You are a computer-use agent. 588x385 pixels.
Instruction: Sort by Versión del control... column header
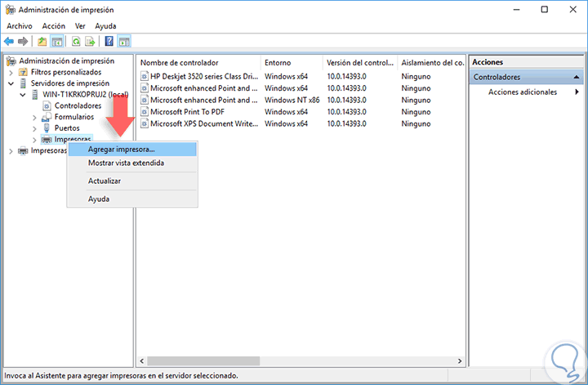[x=360, y=63]
